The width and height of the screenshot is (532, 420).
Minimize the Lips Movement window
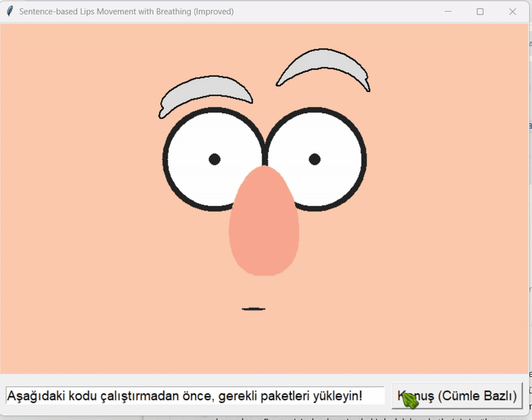(448, 11)
